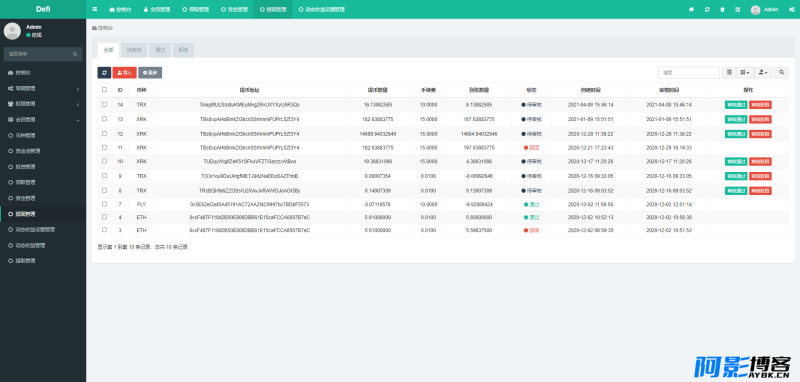Viewport: 800px width, 382px height.
Task: Click green approve button for row ID 13
Action: [x=736, y=119]
